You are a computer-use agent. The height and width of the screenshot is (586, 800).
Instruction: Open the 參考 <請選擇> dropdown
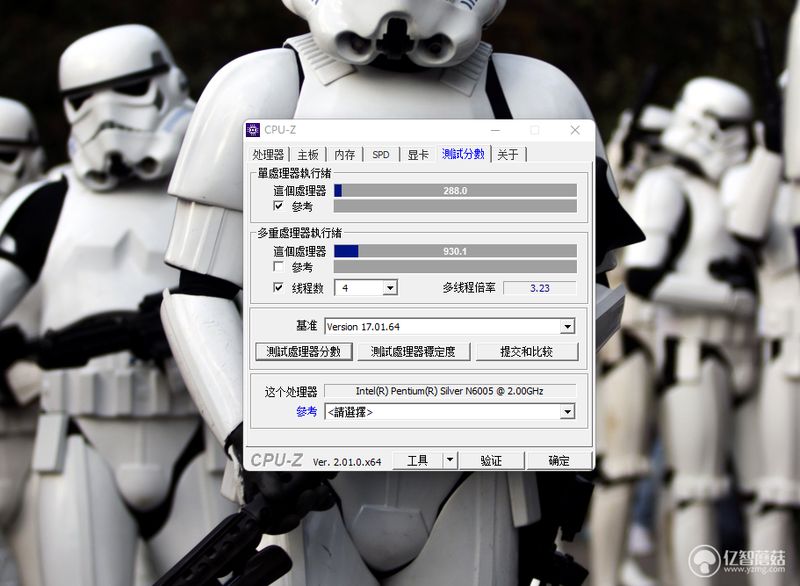[x=567, y=412]
